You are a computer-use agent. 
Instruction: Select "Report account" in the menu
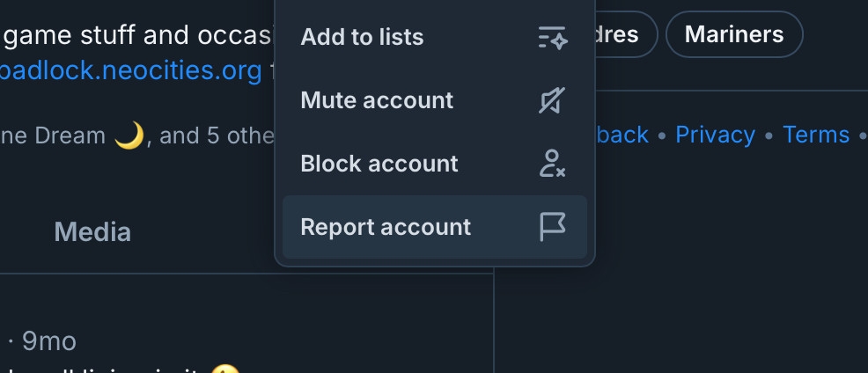(386, 227)
